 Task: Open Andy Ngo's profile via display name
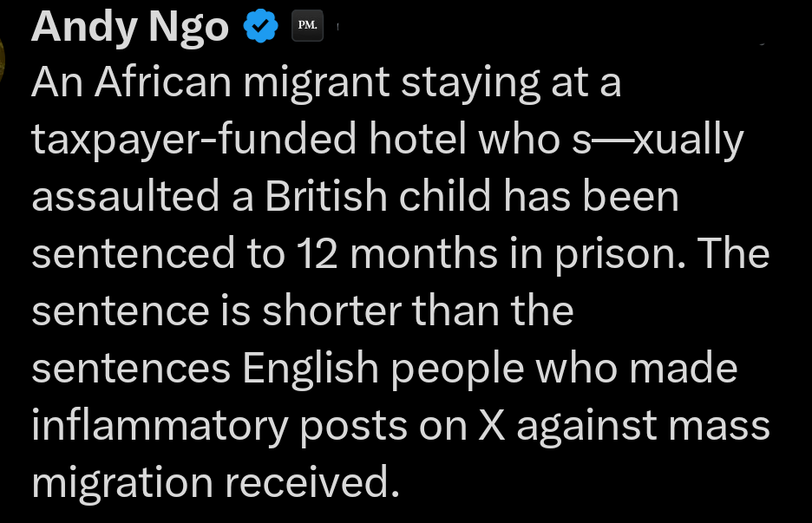click(x=130, y=28)
